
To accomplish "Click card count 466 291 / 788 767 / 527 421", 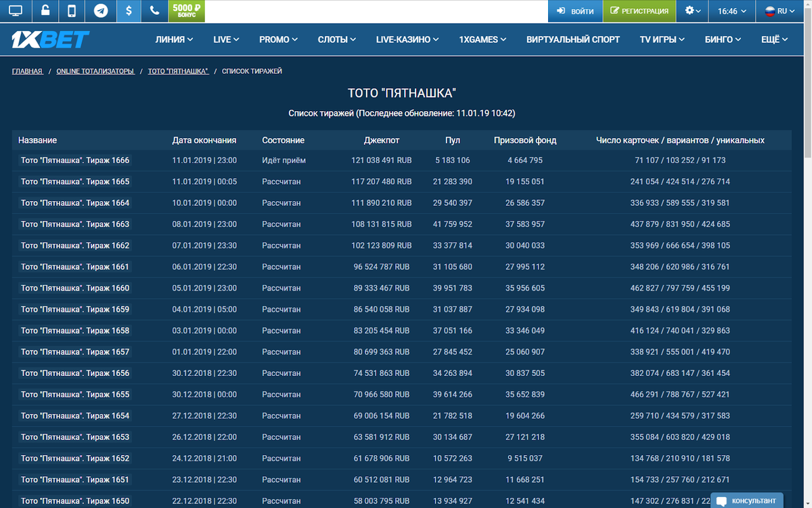I will [x=680, y=394].
